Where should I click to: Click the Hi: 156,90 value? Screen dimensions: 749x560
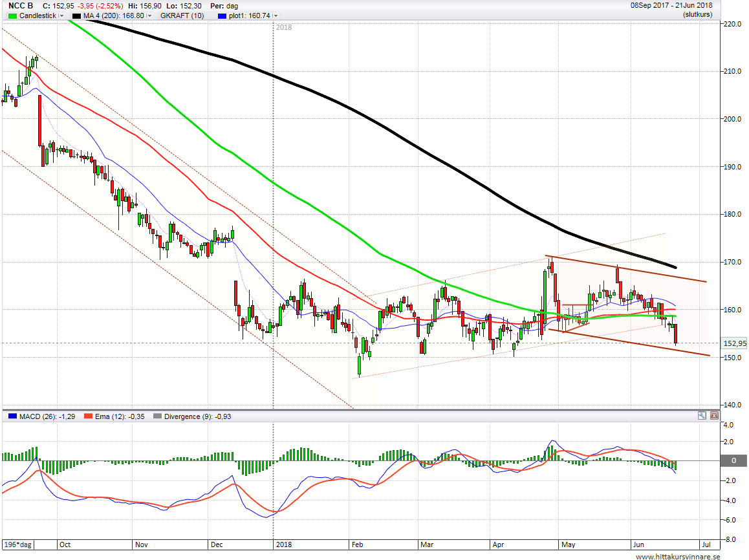tap(146, 6)
